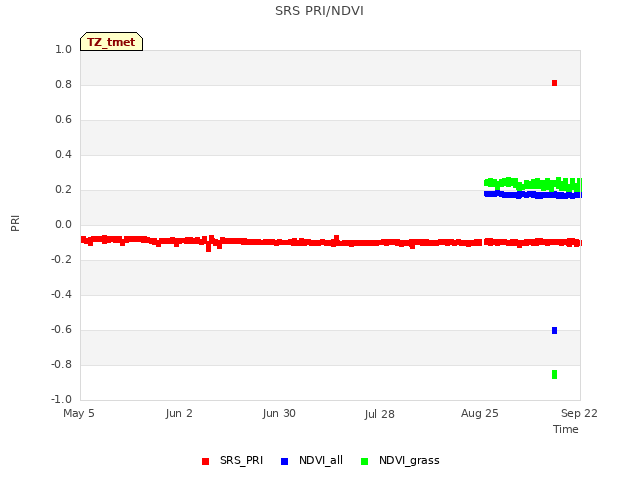Click the May 5 axis tick label
Image resolution: width=640 pixels, height=480 pixels.
click(79, 413)
